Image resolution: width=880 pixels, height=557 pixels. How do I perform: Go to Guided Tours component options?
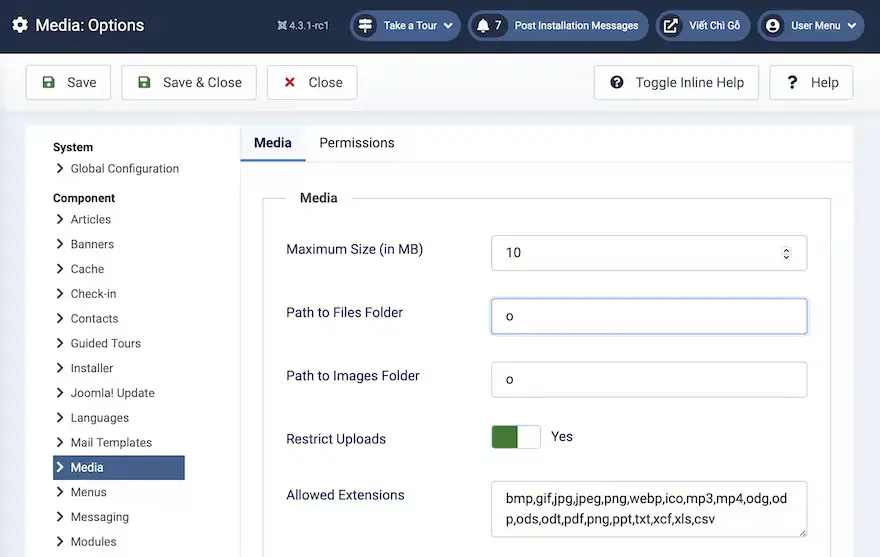(105, 343)
